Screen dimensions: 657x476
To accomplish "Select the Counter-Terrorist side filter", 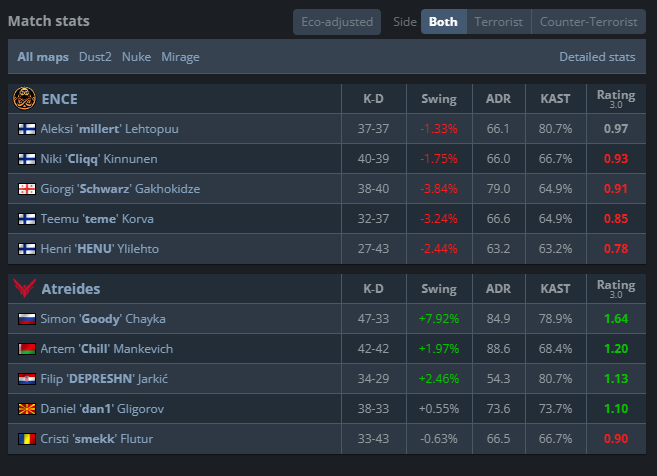I will (x=589, y=22).
